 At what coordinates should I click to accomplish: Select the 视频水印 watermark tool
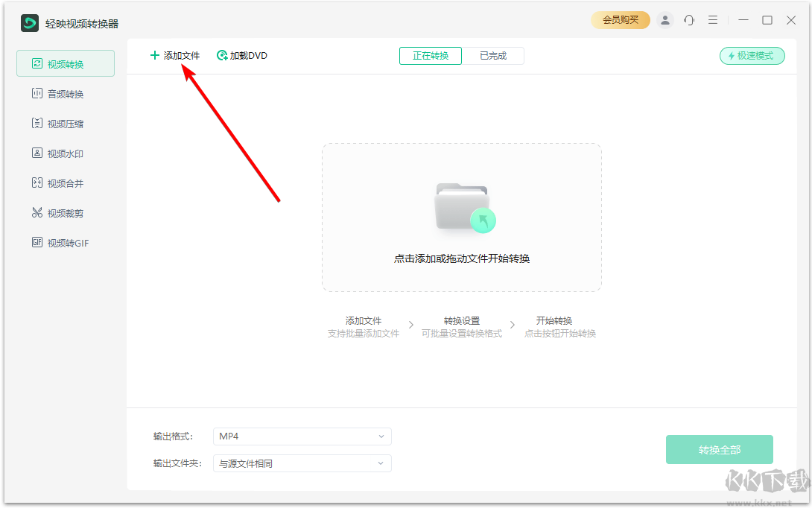66,153
